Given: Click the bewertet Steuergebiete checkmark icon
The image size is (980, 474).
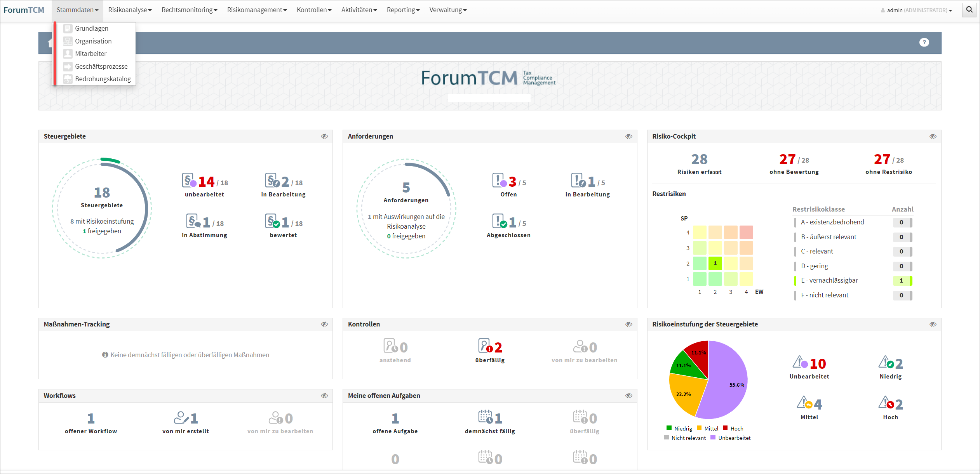Looking at the screenshot, I should [x=272, y=221].
